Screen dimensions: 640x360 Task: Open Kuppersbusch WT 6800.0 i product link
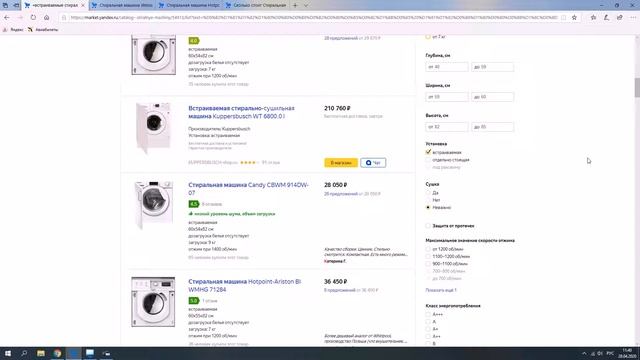[241, 112]
